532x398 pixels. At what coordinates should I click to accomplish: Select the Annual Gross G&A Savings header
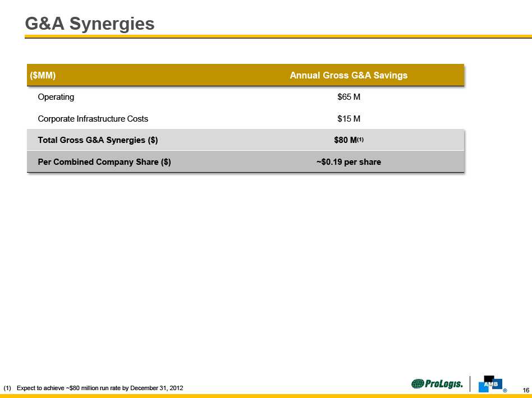(348, 75)
